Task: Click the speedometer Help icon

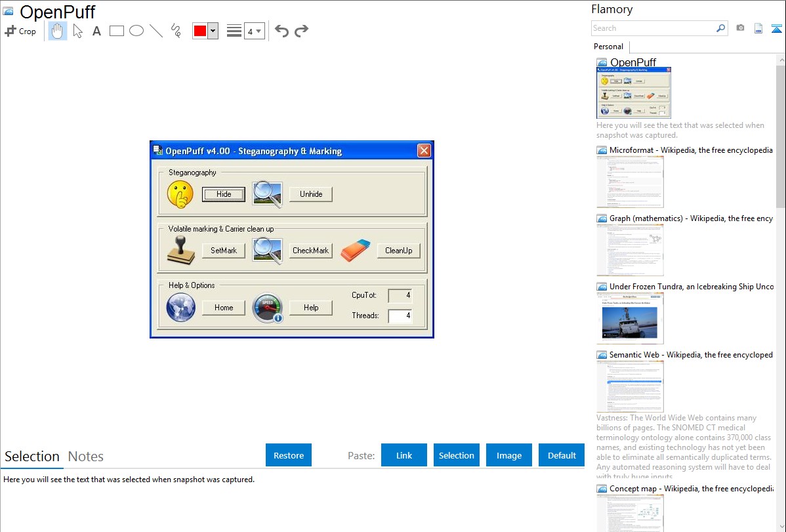Action: [x=268, y=308]
